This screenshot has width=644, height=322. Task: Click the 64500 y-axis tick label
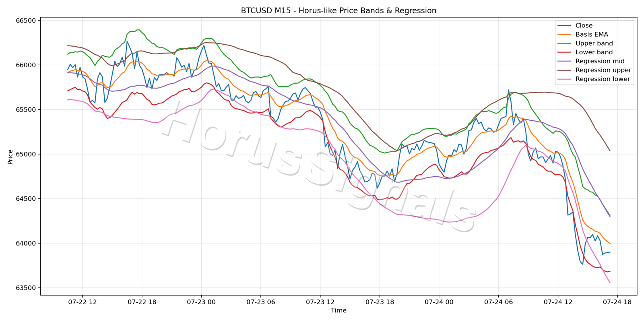point(26,199)
